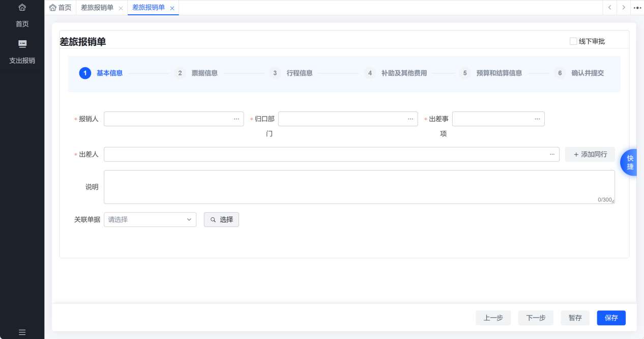
Task: Toggle the hamburger menu at sidebar bottom
Action: point(22,332)
